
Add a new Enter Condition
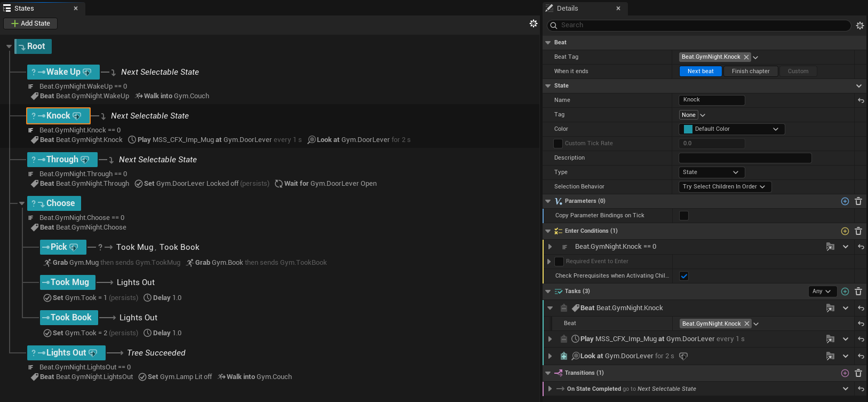(845, 231)
